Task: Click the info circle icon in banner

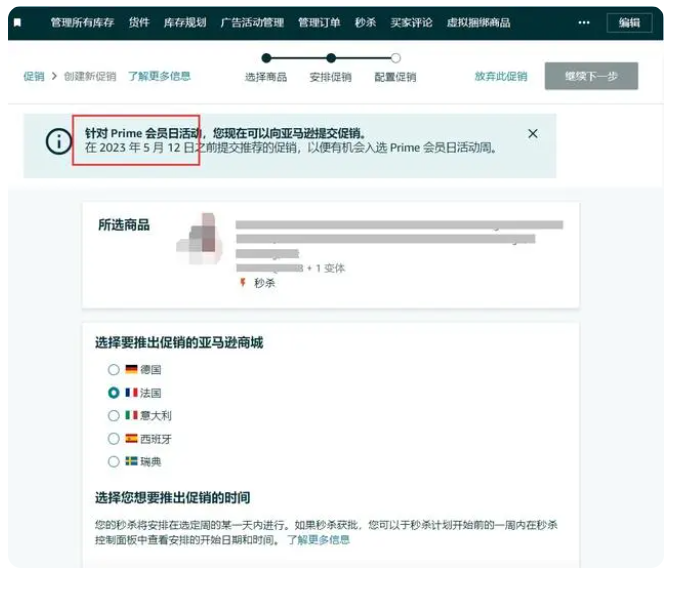Action: (58, 141)
